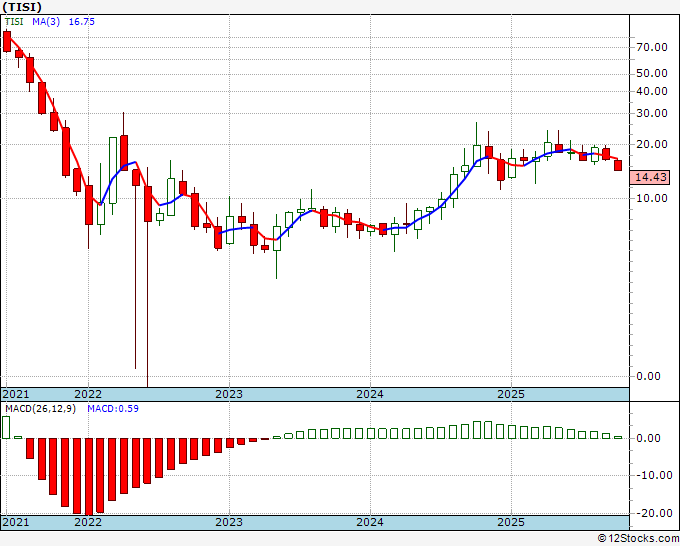Click the 30.00 price axis label
The image size is (680, 546).
(x=652, y=114)
